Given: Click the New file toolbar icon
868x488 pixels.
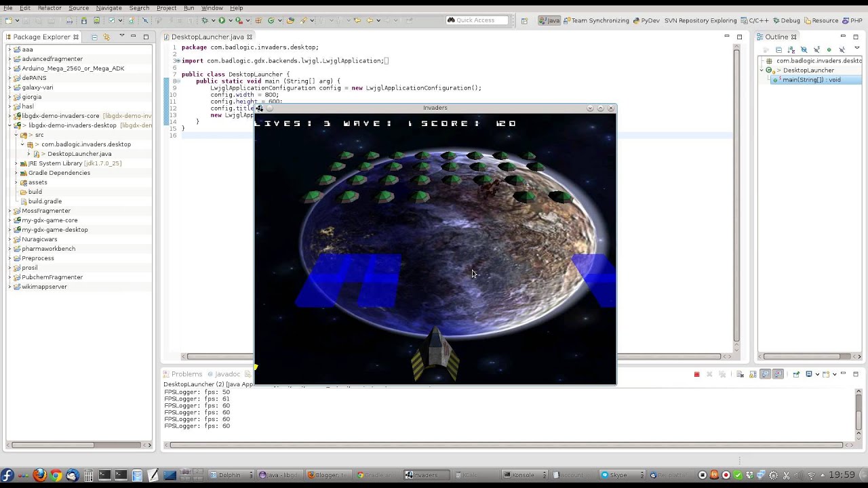Looking at the screenshot, I should click(9, 20).
